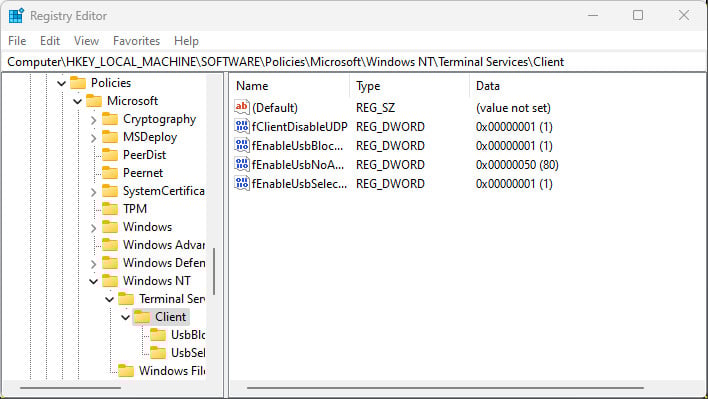708x399 pixels.
Task: Click the Terminal Services folder icon
Action: click(126, 299)
